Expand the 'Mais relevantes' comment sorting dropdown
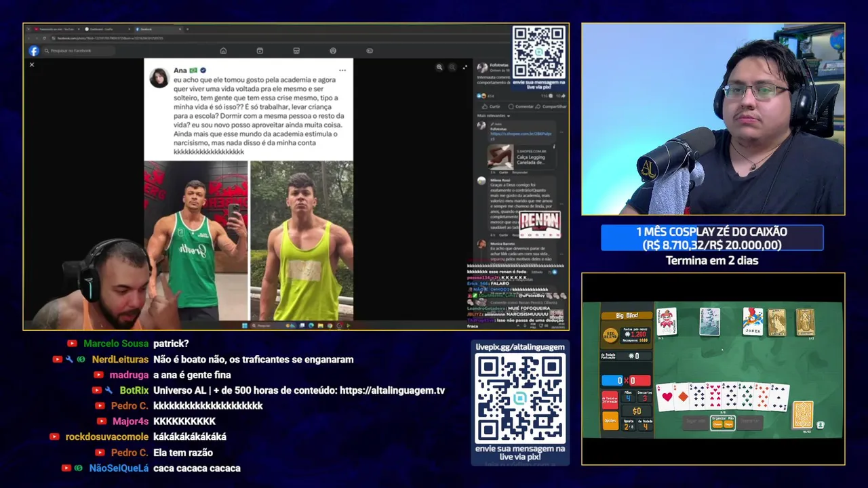Image resolution: width=868 pixels, height=488 pixels. click(493, 116)
